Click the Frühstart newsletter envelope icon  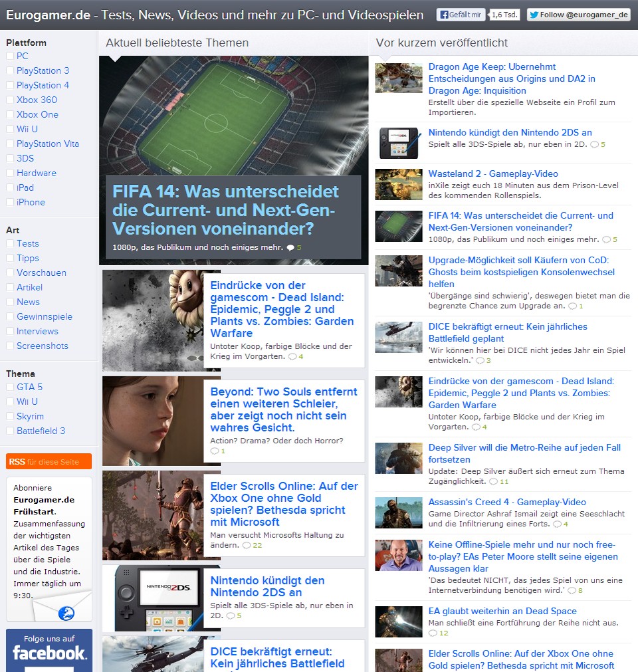(61, 606)
